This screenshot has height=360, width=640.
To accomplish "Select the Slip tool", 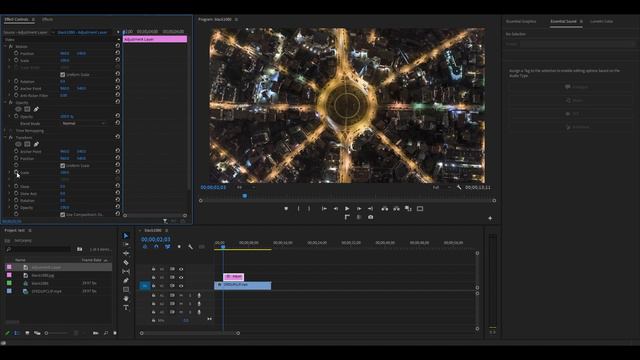I will click(126, 271).
